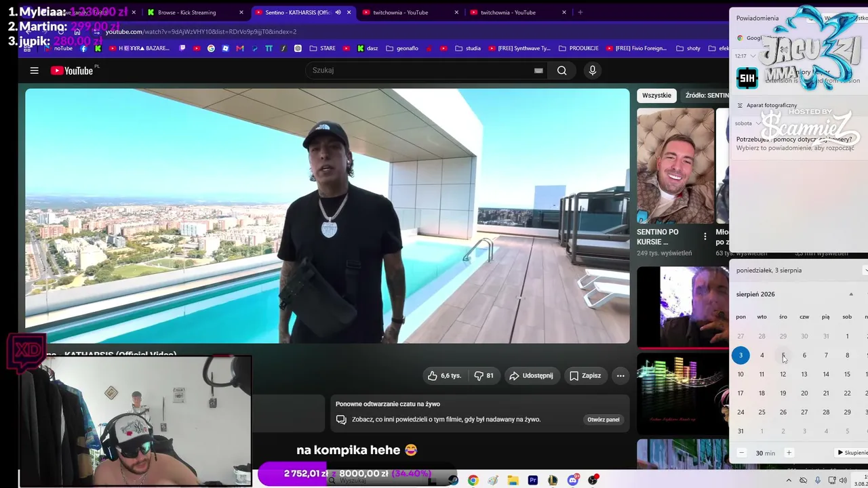Like the KATHARSIS video
Image resolution: width=868 pixels, height=488 pixels.
444,375
